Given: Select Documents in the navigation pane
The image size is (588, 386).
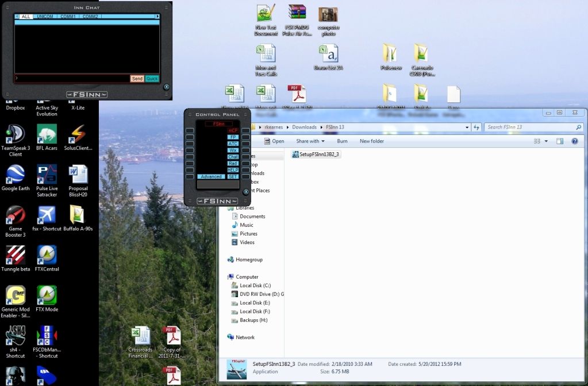Looking at the screenshot, I should click(x=248, y=216).
